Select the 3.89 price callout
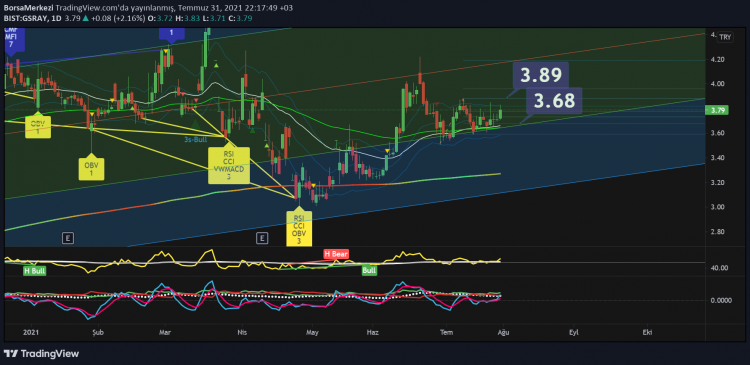 (541, 75)
